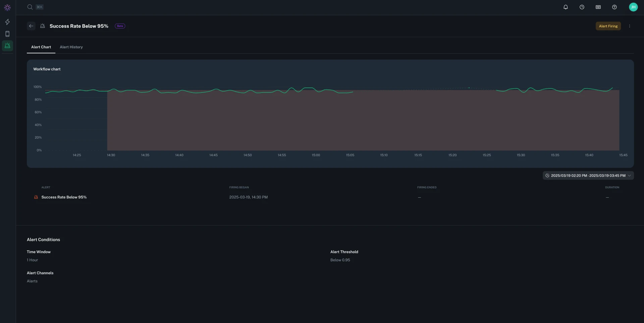
Task: Click the search magnifier icon
Action: click(x=30, y=7)
